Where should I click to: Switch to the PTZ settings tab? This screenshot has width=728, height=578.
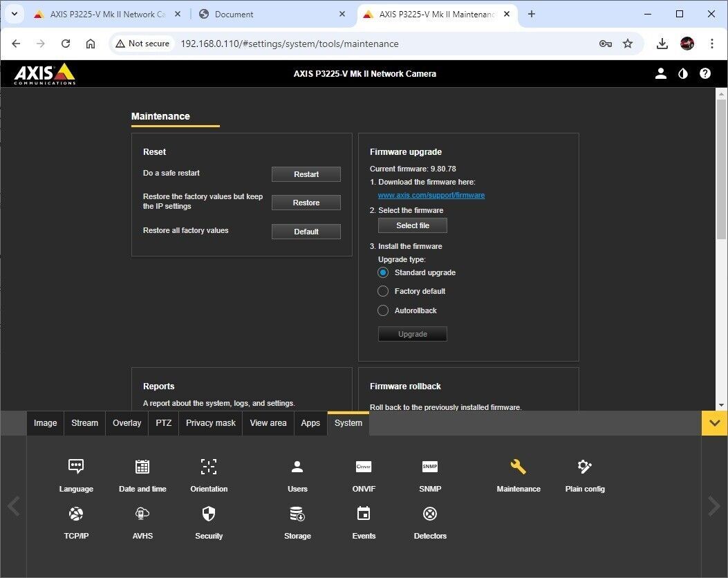[x=163, y=423]
